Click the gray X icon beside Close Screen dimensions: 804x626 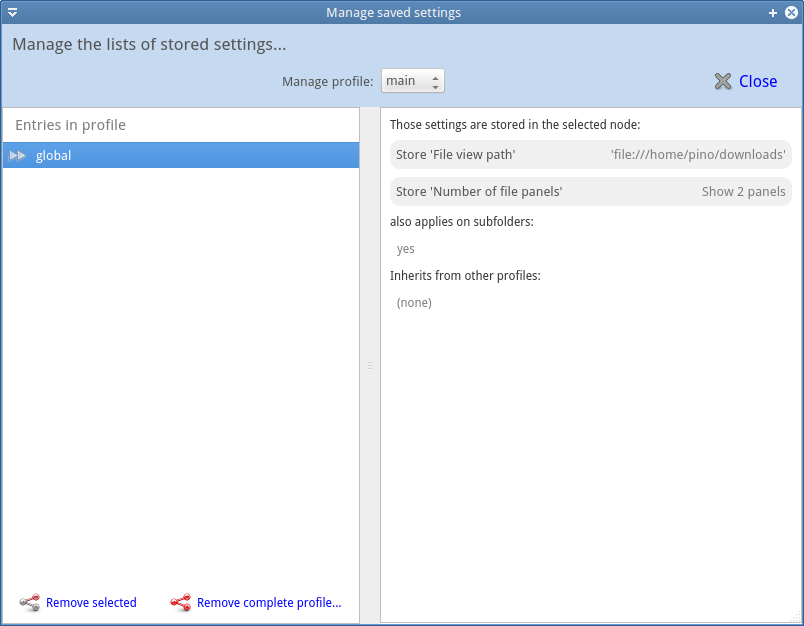pos(723,81)
